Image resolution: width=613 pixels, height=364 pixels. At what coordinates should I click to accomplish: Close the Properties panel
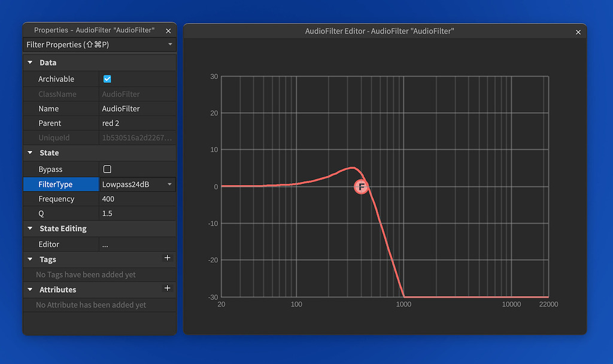168,31
